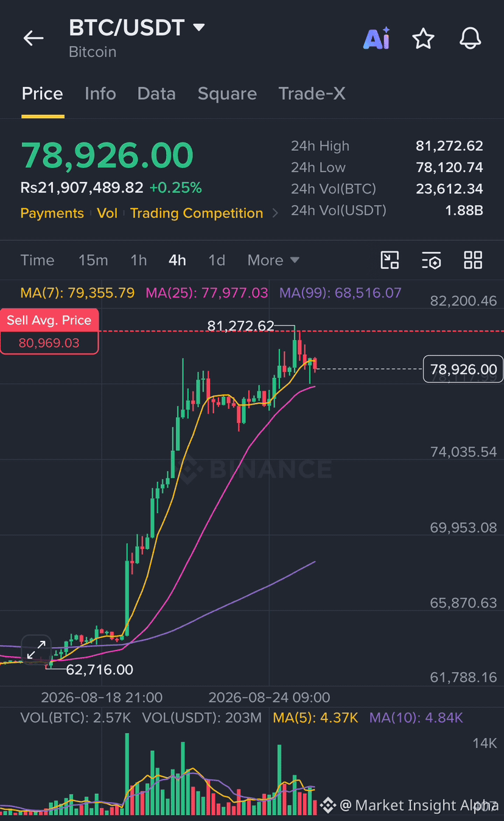Tap the 24h Low value 78,120.74
Image resolution: width=504 pixels, height=821 pixels.
coord(449,167)
